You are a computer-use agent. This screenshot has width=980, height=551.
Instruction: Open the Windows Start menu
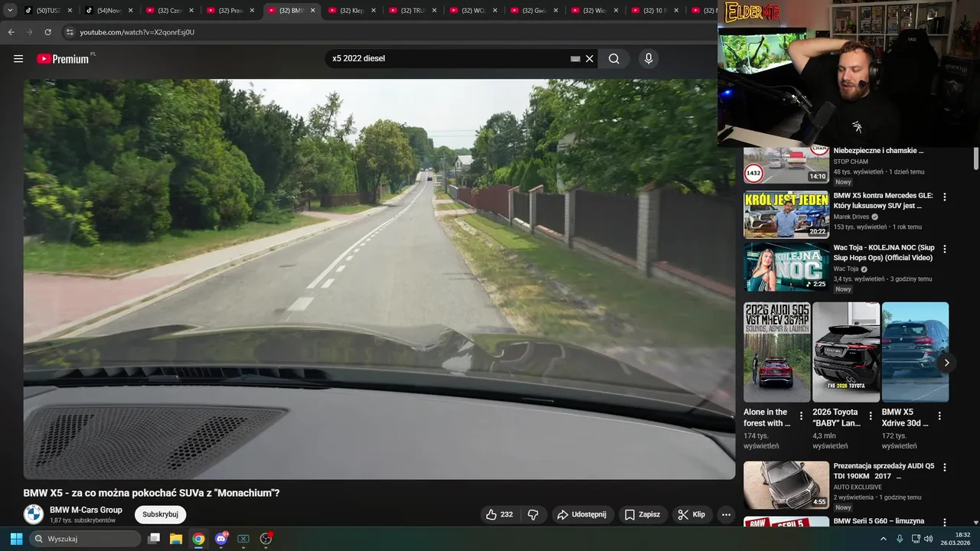(16, 539)
